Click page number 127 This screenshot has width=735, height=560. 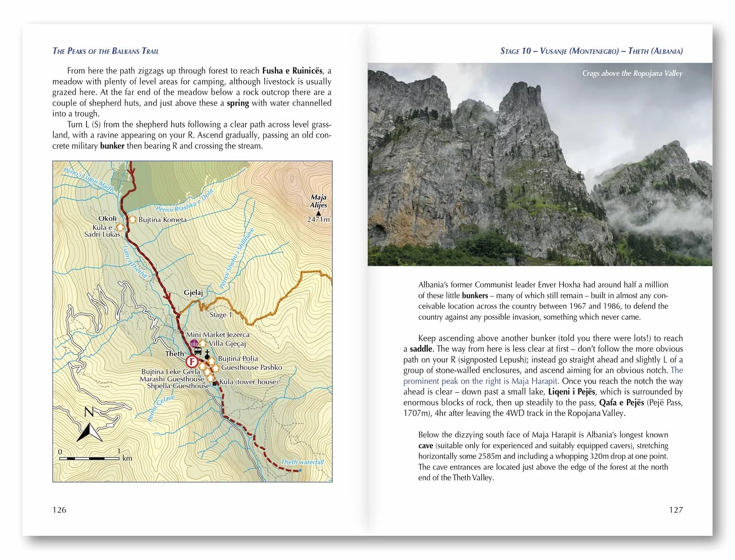pyautogui.click(x=676, y=510)
